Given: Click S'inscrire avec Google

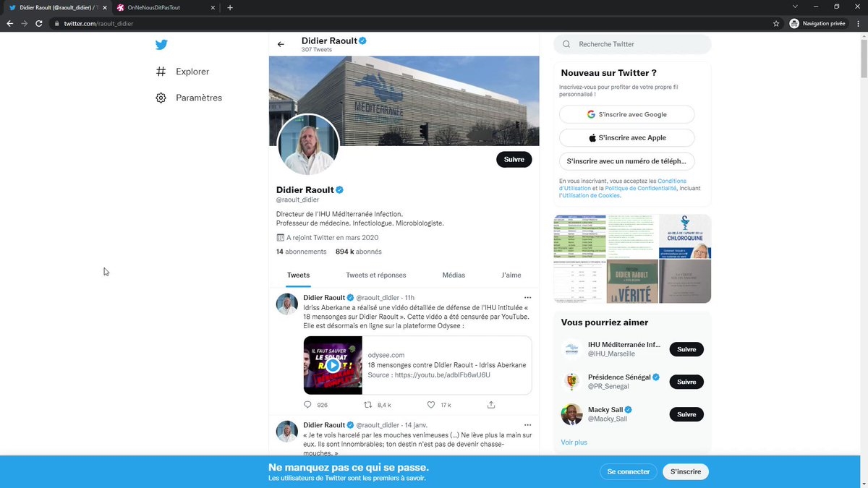Looking at the screenshot, I should pos(627,114).
